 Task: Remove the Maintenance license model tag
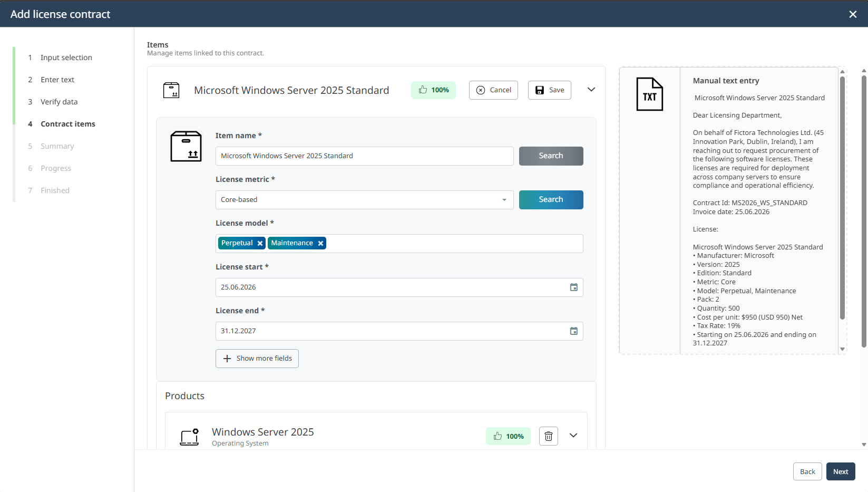point(320,243)
